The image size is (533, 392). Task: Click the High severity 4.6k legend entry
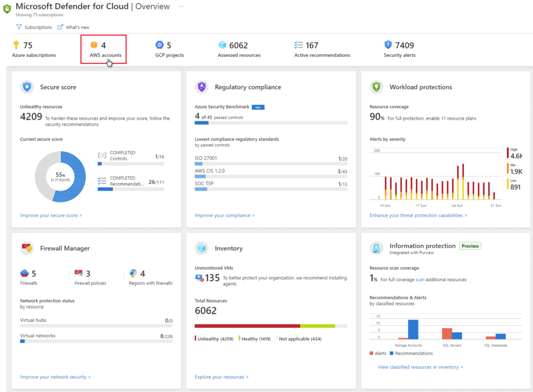pyautogui.click(x=515, y=154)
